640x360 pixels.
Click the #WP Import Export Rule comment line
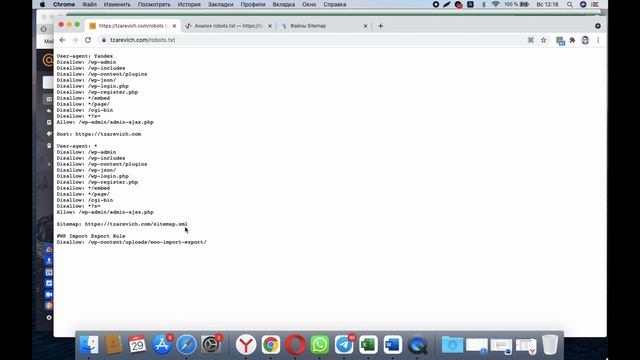pyautogui.click(x=91, y=236)
